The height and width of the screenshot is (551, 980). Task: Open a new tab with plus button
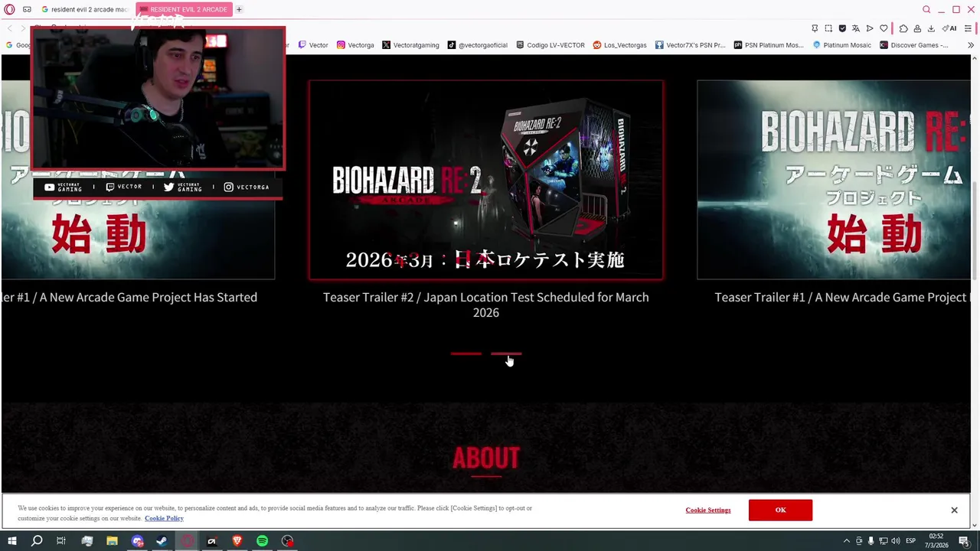pyautogui.click(x=239, y=9)
